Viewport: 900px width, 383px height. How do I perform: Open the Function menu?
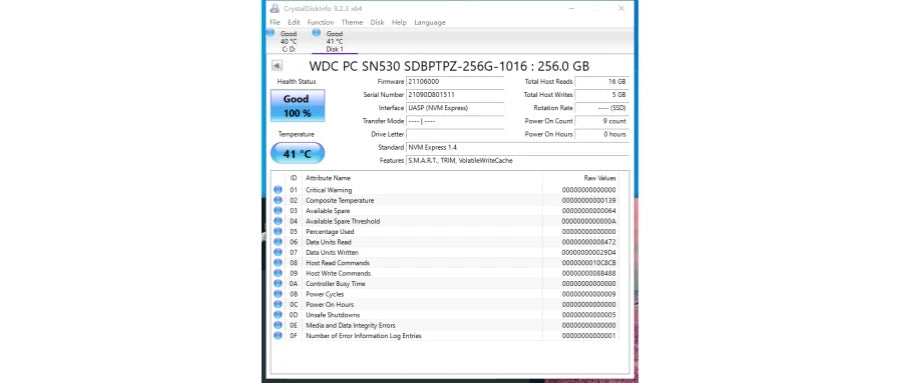pyautogui.click(x=320, y=22)
